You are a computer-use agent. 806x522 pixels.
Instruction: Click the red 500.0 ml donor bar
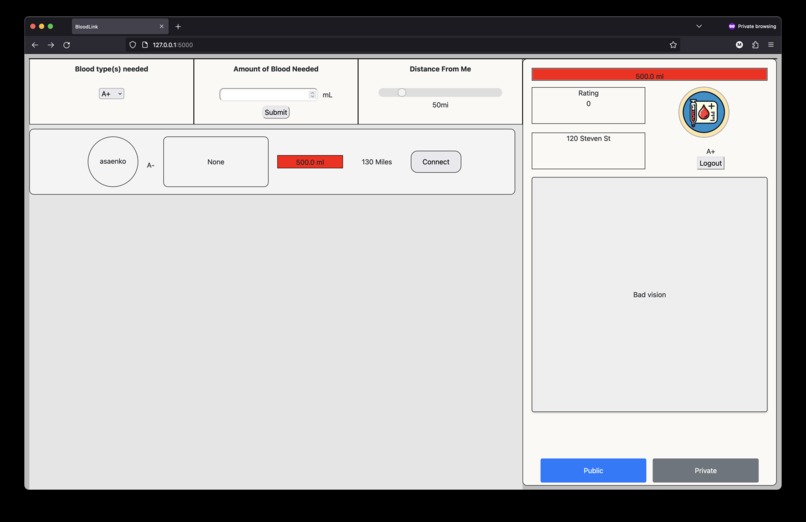click(310, 162)
